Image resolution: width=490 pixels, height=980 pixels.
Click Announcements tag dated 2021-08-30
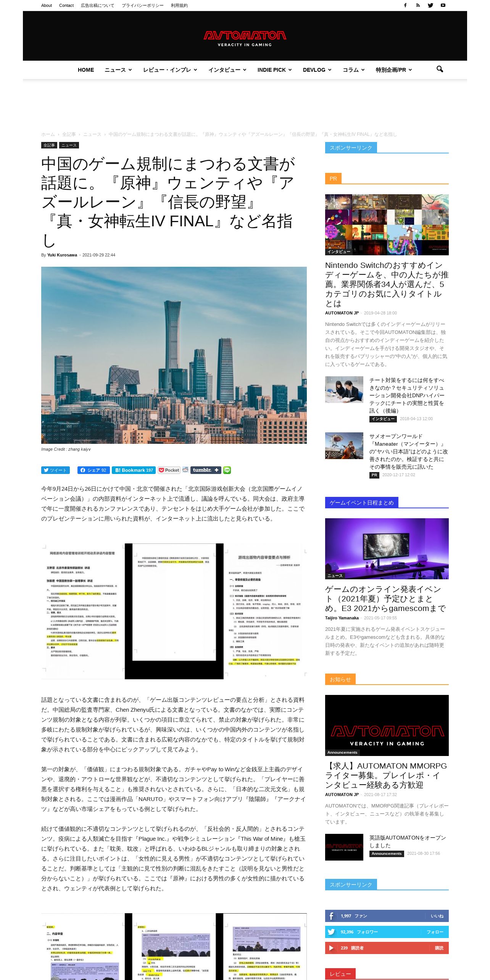tap(387, 854)
